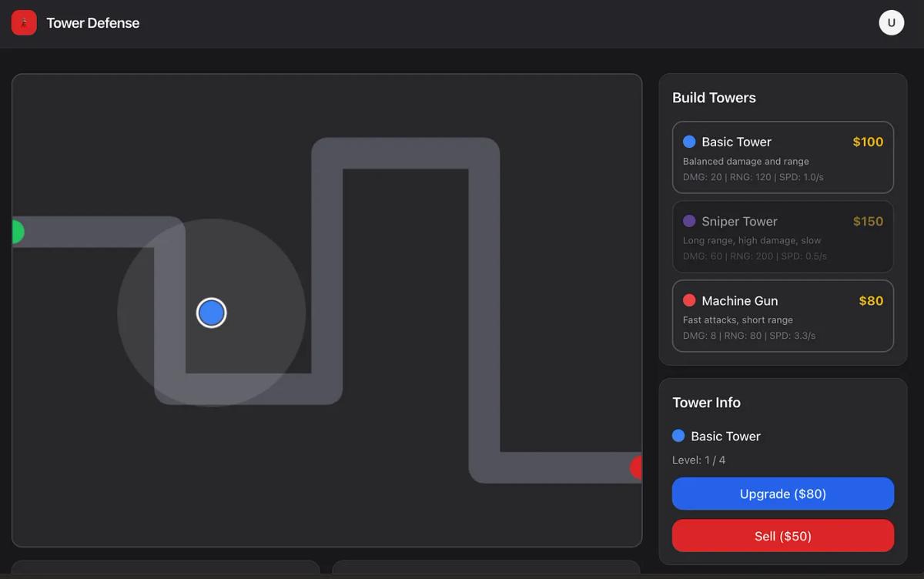
Task: Choose the Machine Gun build card
Action: (783, 316)
